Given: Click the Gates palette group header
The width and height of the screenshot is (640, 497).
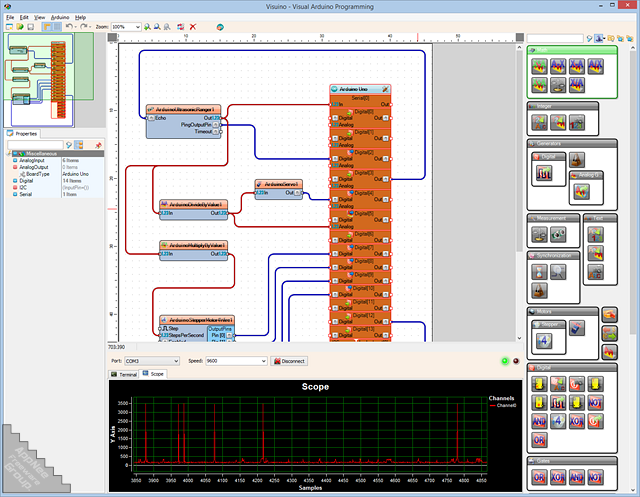Looking at the screenshot, I should 572,461.
